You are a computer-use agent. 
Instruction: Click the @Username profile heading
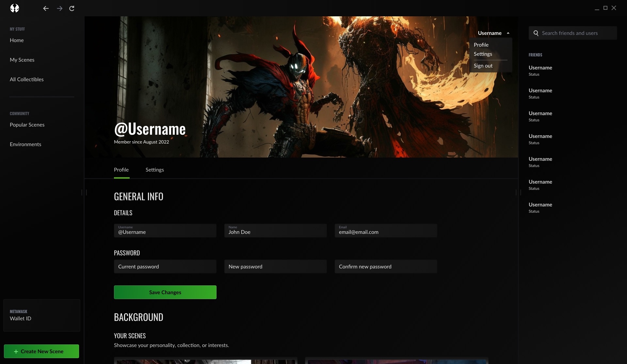(x=150, y=129)
